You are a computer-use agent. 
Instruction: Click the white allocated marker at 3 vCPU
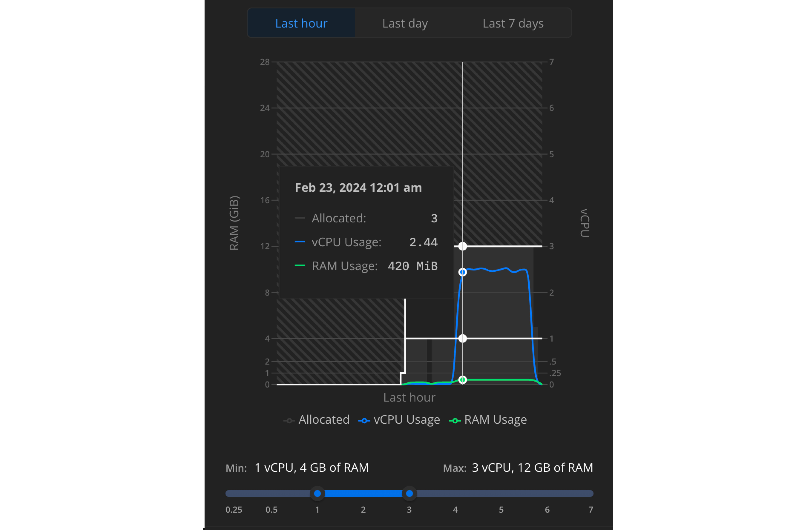(x=463, y=246)
